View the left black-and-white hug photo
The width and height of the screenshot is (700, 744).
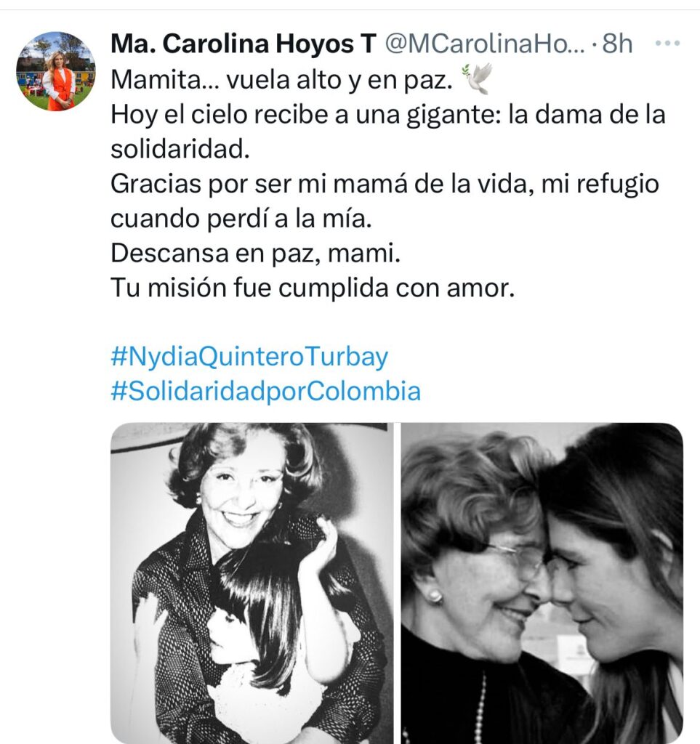coord(252,583)
